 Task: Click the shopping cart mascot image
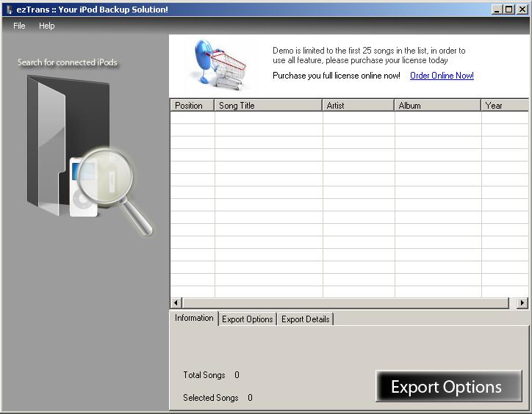pyautogui.click(x=220, y=65)
